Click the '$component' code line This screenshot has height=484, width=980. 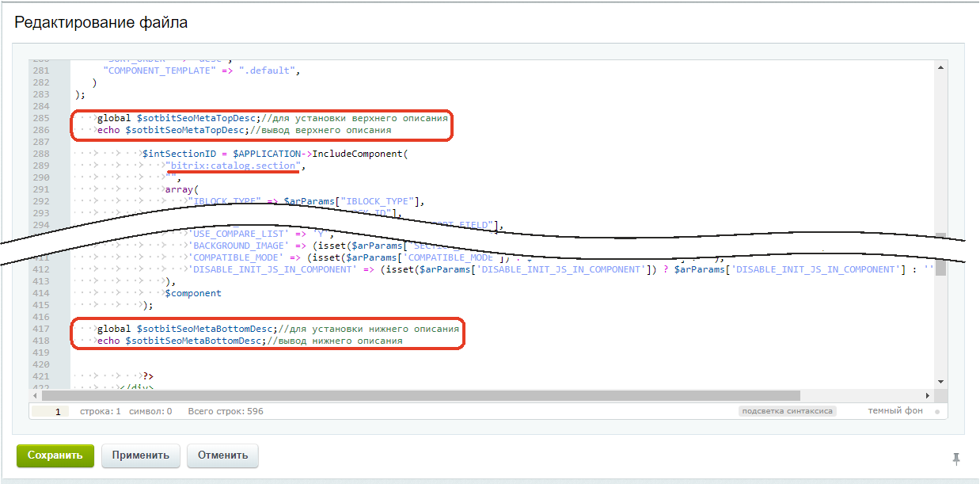193,293
